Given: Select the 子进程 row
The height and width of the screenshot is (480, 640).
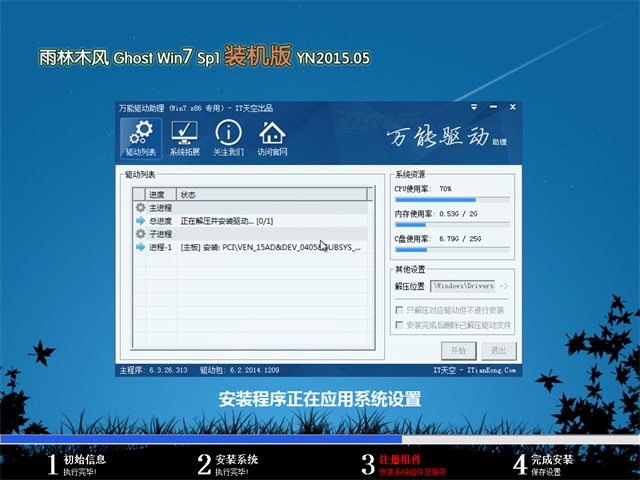Looking at the screenshot, I should pos(251,234).
